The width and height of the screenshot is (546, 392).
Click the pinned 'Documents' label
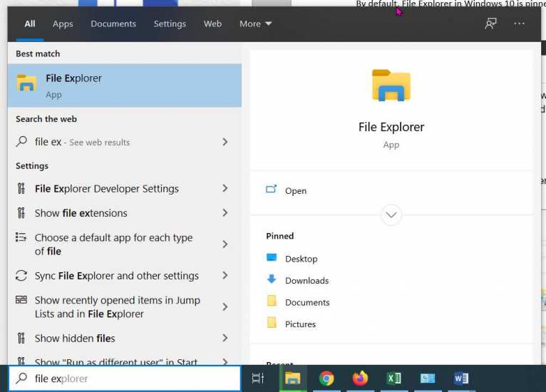pos(307,302)
